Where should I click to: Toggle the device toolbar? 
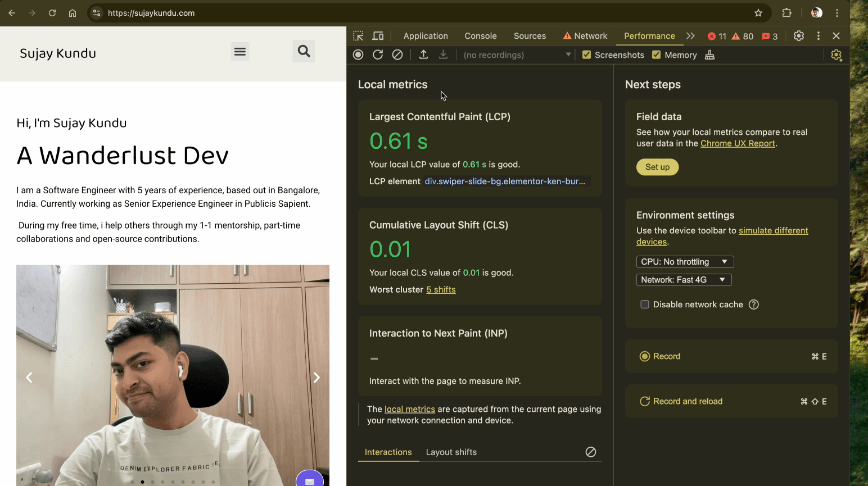click(378, 35)
